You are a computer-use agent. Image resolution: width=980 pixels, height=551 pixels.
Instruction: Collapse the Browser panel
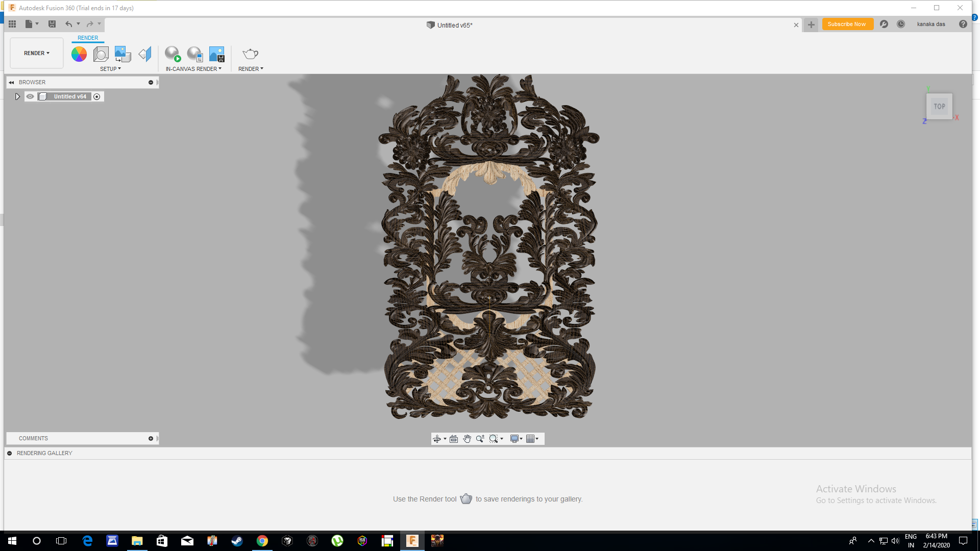tap(11, 82)
